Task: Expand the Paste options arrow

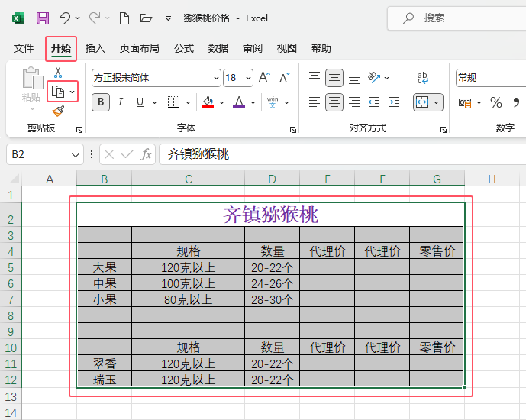Action: tap(32, 108)
